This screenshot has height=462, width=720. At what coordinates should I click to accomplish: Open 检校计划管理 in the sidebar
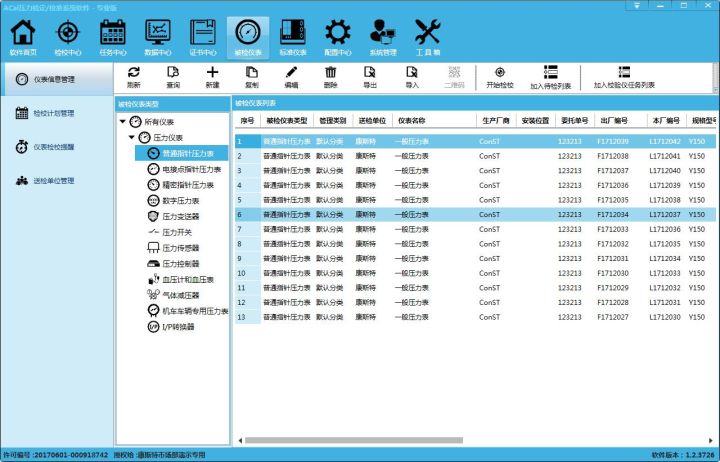pos(53,113)
